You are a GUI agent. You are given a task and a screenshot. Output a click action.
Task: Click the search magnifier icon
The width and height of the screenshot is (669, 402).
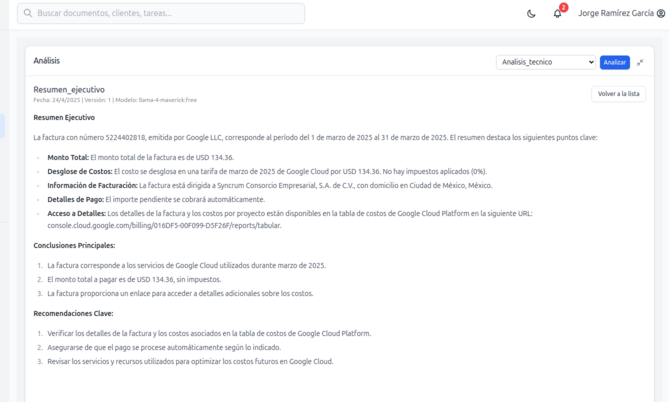(x=28, y=13)
